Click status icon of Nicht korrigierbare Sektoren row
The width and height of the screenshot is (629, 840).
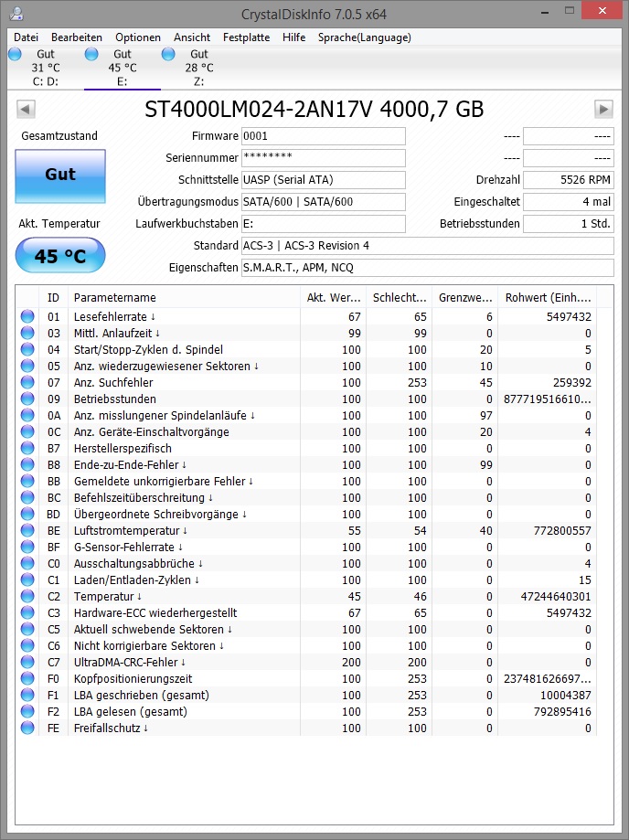click(x=27, y=646)
